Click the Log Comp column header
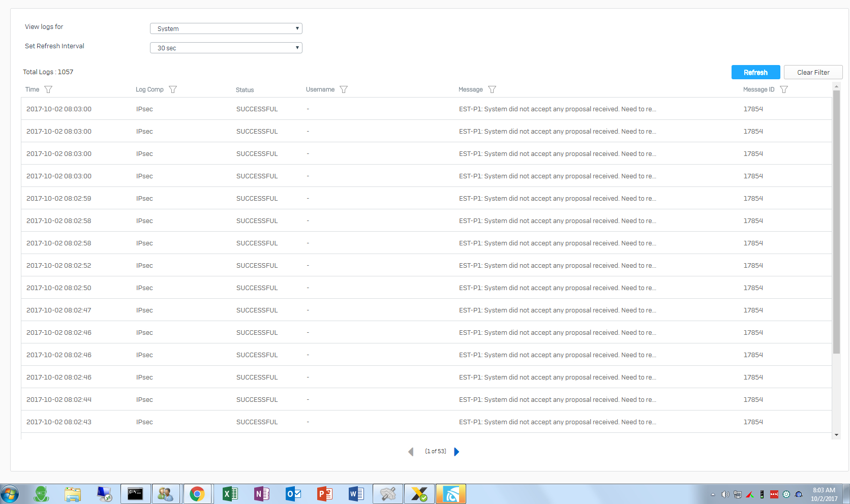Screen dimensions: 850x504 click(149, 89)
